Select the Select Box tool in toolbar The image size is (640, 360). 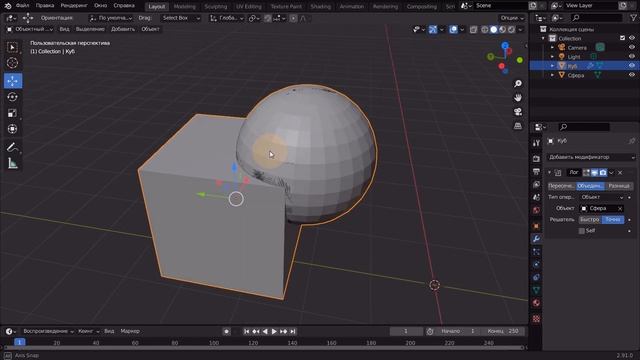13,47
